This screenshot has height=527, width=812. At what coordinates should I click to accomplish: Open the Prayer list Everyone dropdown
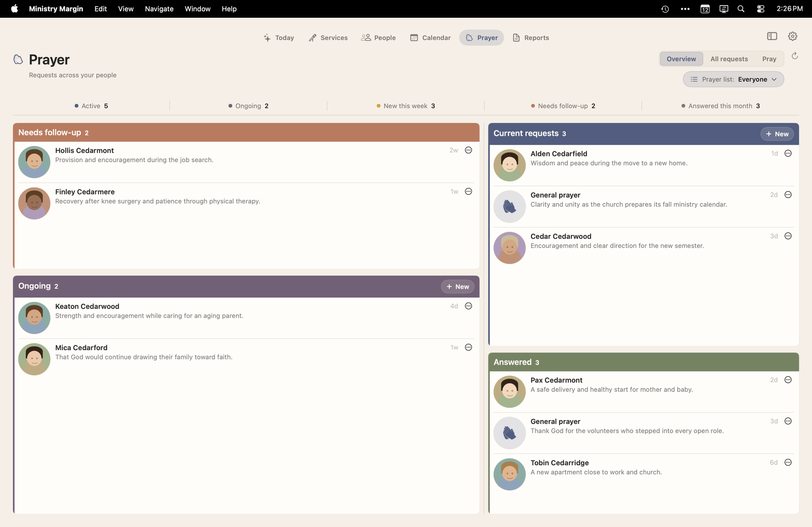733,79
